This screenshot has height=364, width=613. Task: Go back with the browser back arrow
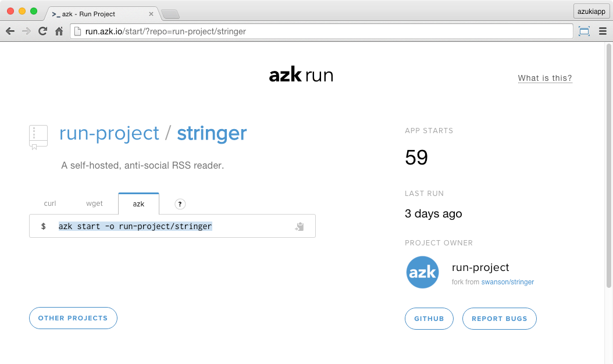click(x=10, y=31)
